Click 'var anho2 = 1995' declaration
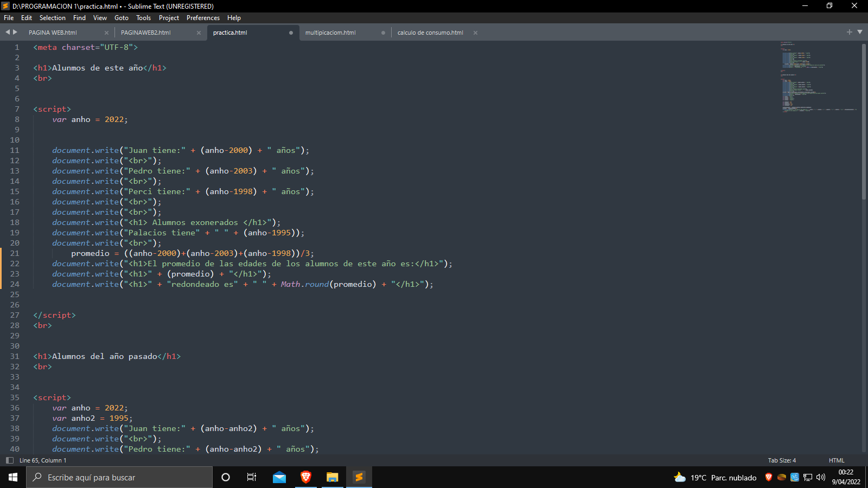The image size is (868, 488). pos(92,418)
